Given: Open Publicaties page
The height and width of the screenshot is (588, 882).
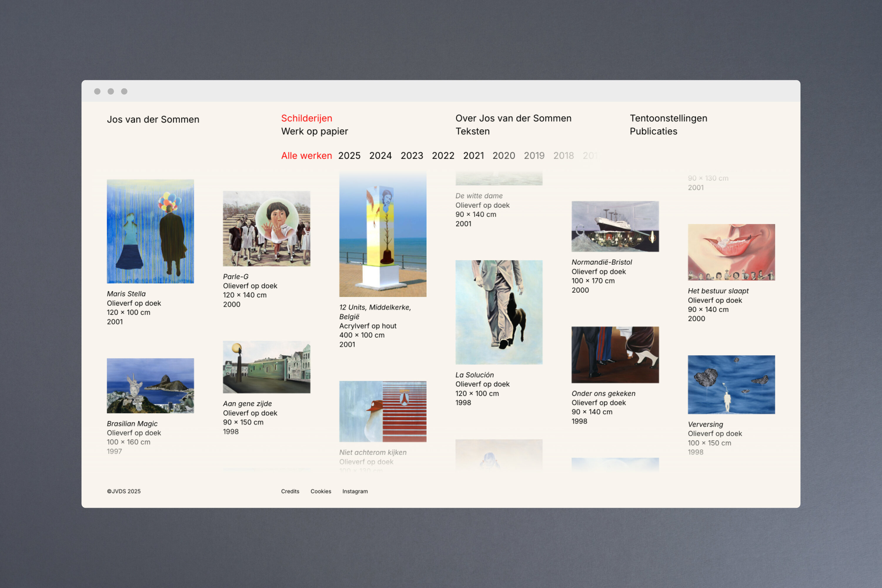Looking at the screenshot, I should (x=653, y=131).
